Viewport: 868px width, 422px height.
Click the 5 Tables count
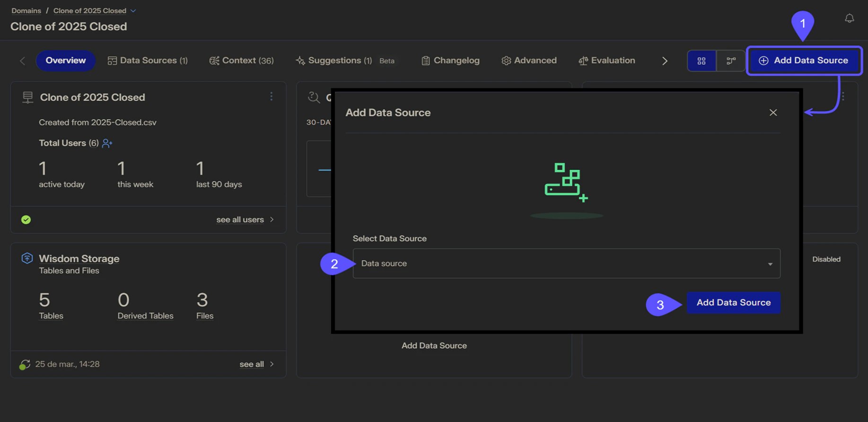point(51,306)
